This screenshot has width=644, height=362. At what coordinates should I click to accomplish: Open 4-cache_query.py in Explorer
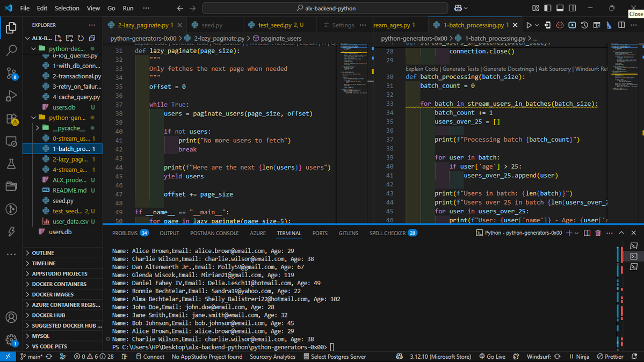click(x=62, y=97)
